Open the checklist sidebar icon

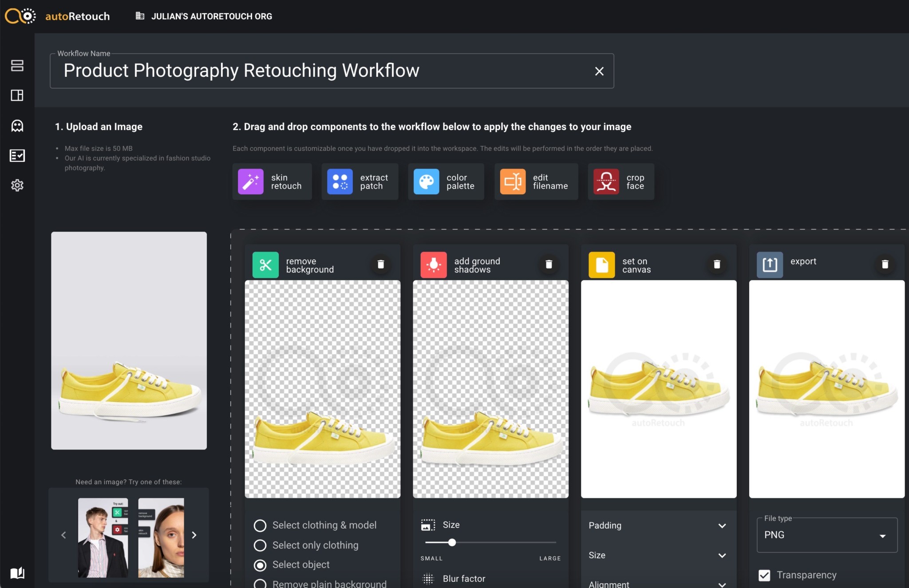point(17,155)
